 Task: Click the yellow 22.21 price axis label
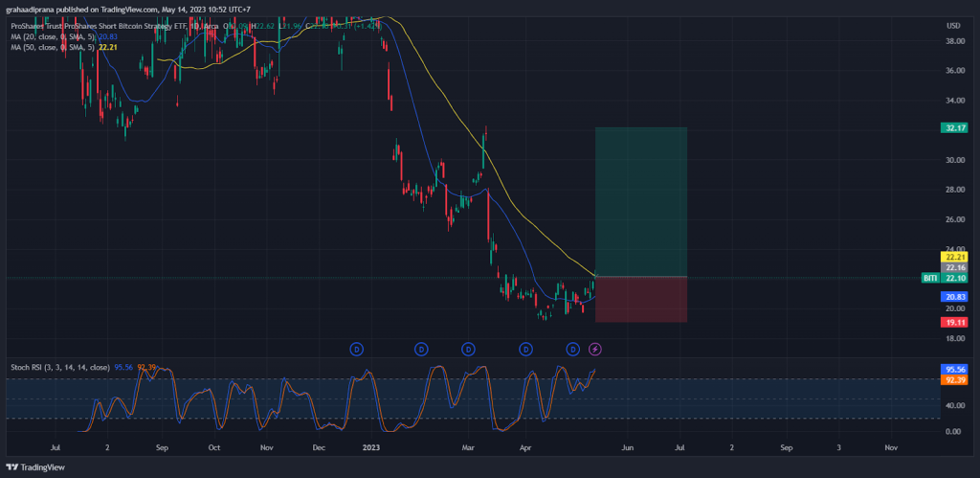[x=954, y=257]
